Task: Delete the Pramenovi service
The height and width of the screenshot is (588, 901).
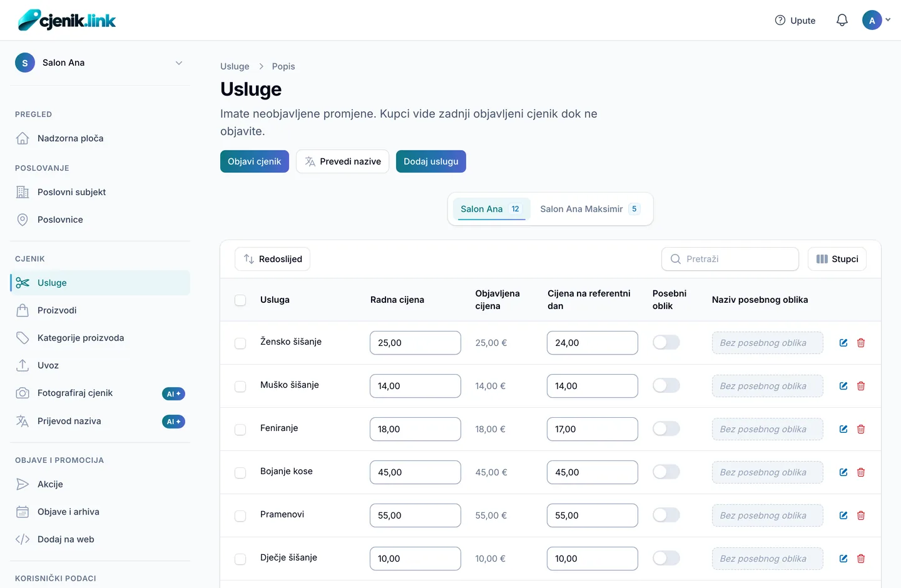Action: point(861,515)
